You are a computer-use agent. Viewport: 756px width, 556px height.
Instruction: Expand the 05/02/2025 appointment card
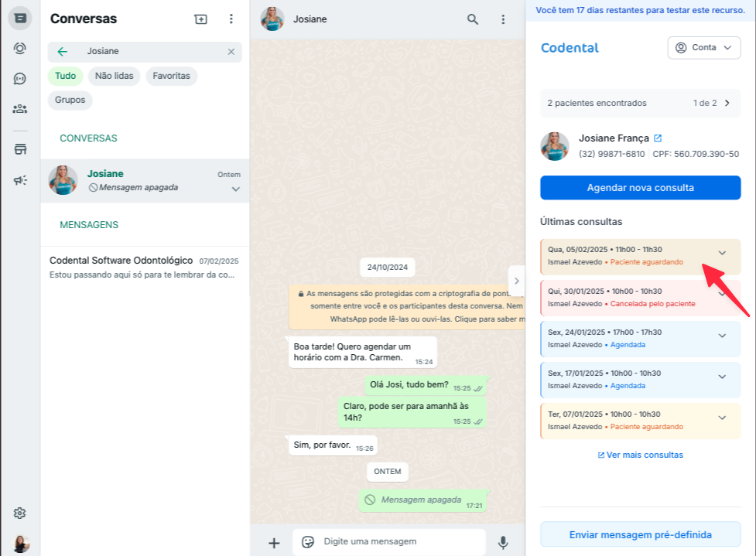pyautogui.click(x=722, y=253)
